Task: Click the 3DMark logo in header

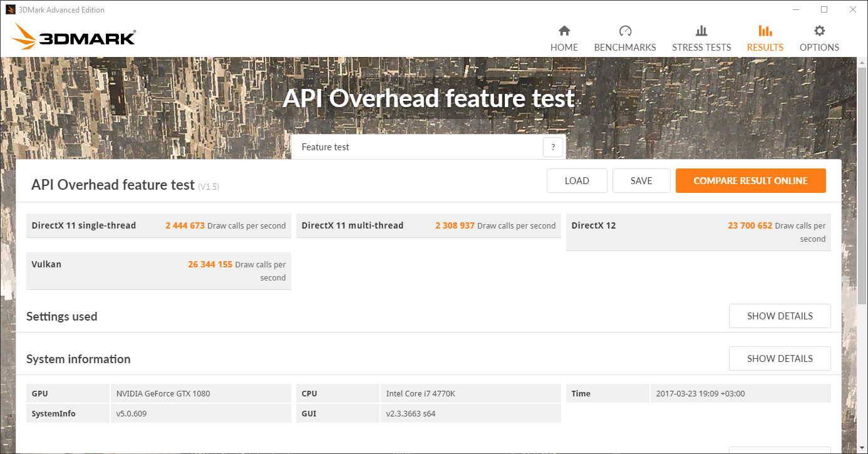Action: tap(74, 37)
